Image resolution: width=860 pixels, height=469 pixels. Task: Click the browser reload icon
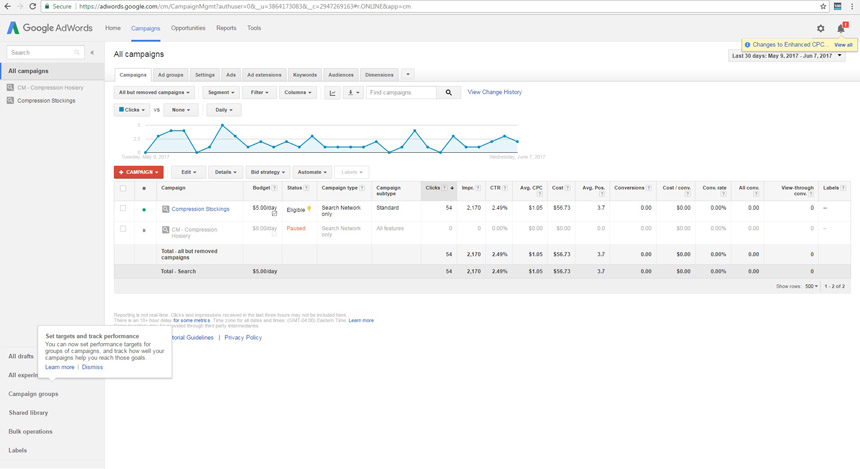tap(32, 7)
